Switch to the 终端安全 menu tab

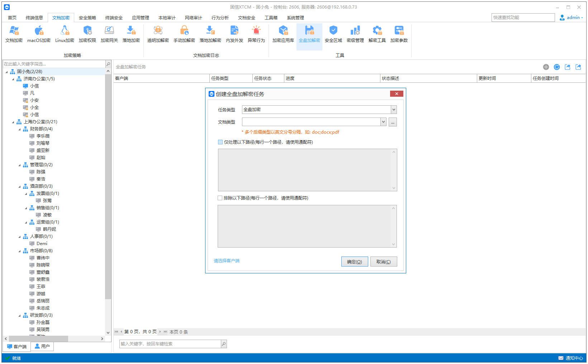tap(114, 18)
